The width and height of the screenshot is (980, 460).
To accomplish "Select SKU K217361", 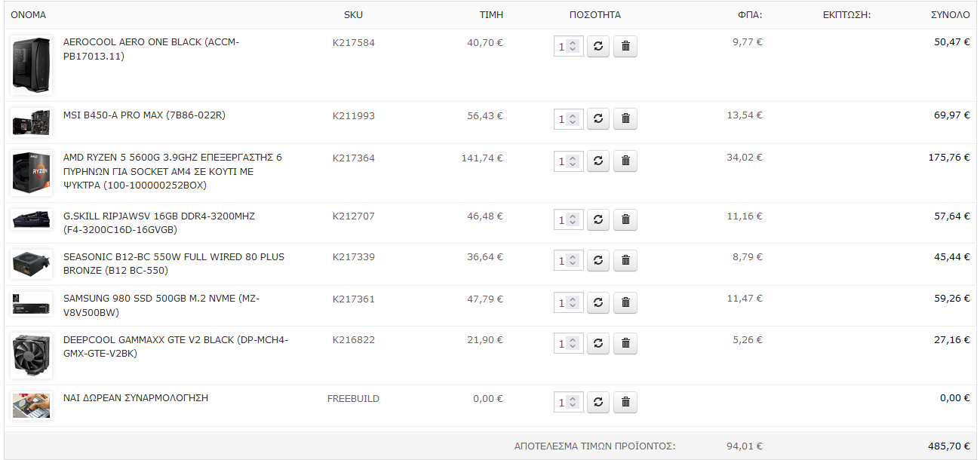I will click(354, 299).
